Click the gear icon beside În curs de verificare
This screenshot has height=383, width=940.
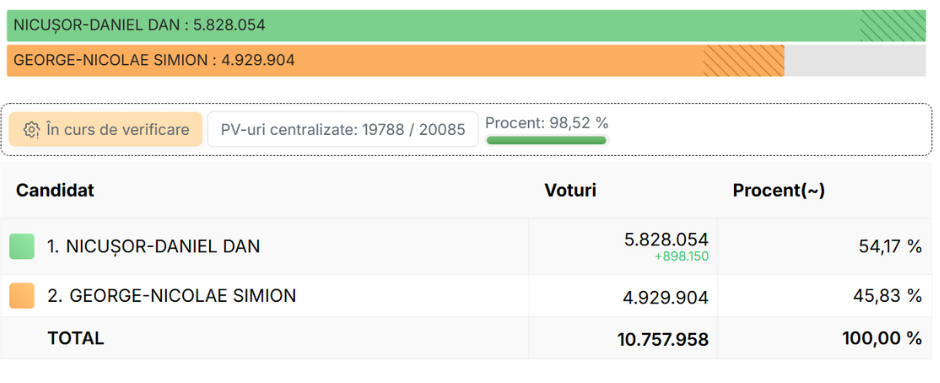[31, 129]
